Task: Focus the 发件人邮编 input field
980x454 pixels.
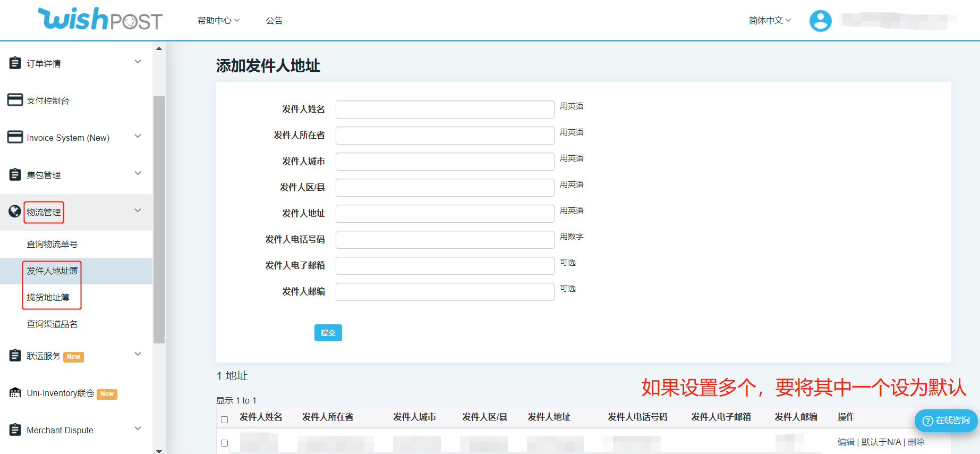Action: click(x=445, y=292)
